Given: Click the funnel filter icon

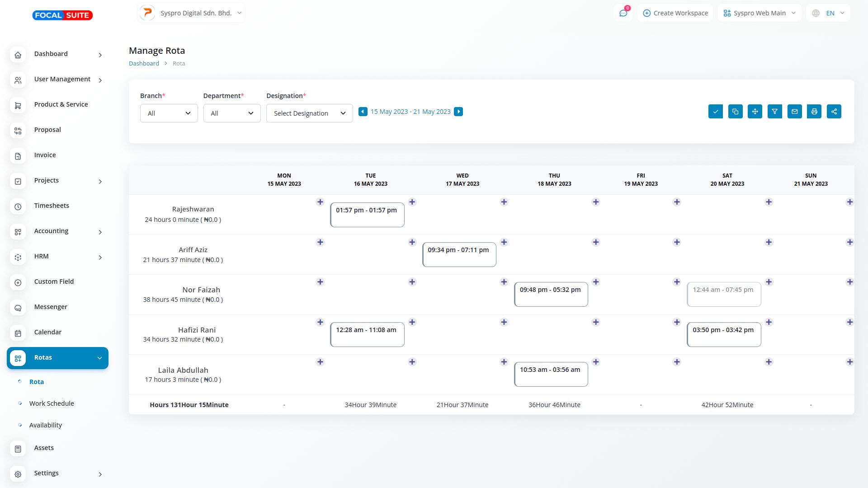Looking at the screenshot, I should tap(775, 112).
